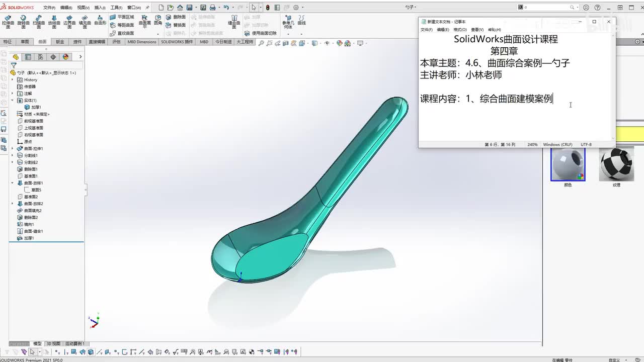
Task: Click the 删除面 delete face tool
Action: tap(176, 17)
